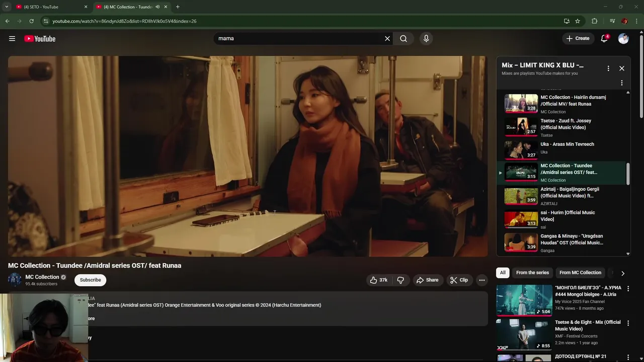Open the options for the Tsetse & de Eight Mix video
Screen dimensions: 644x362
[x=628, y=323]
